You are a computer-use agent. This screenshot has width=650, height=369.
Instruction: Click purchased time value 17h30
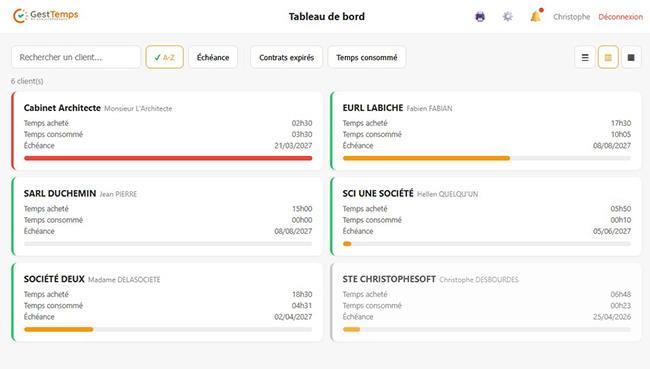pos(621,123)
